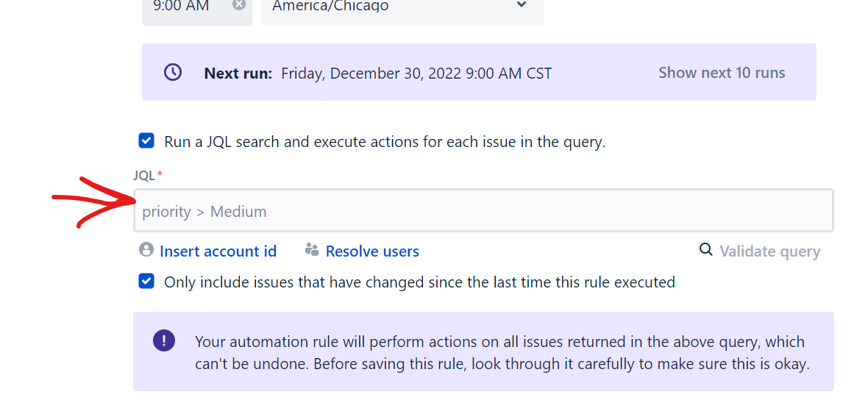Click the 'Only include issues' label text
Image resolution: width=868 pixels, height=411 pixels.
[x=419, y=282]
